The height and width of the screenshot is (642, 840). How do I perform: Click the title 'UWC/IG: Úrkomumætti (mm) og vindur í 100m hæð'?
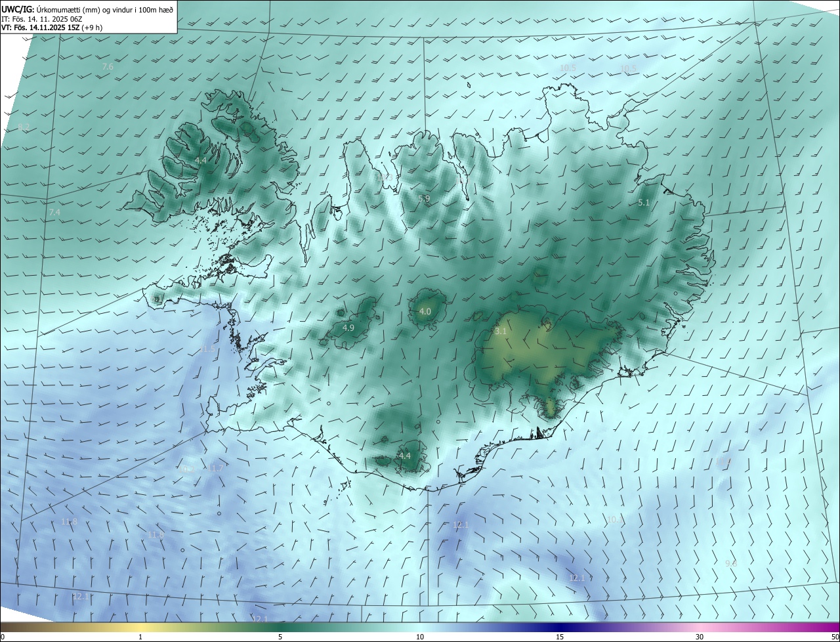coord(87,9)
